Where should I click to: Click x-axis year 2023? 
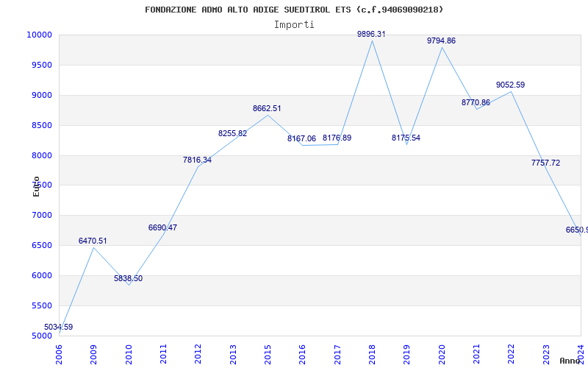click(x=546, y=355)
